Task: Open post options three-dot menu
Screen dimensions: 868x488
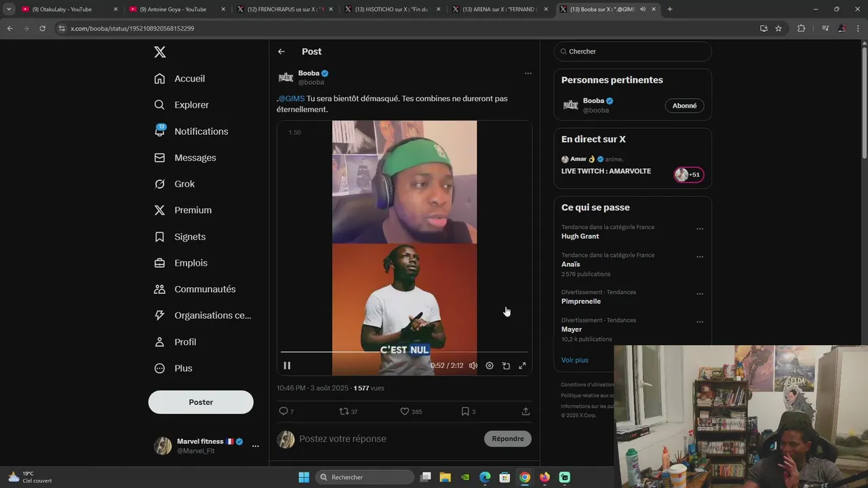Action: point(528,73)
